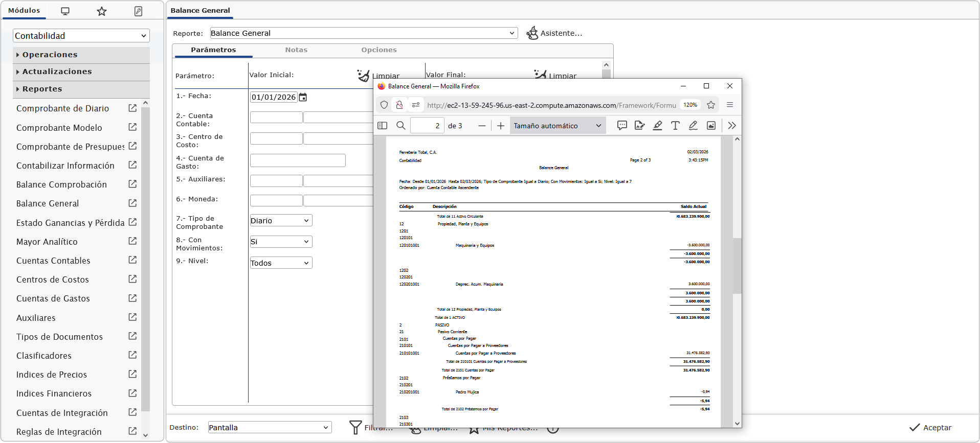Image resolution: width=980 pixels, height=443 pixels.
Task: Open the Mayor Analítico report link
Action: tap(47, 242)
